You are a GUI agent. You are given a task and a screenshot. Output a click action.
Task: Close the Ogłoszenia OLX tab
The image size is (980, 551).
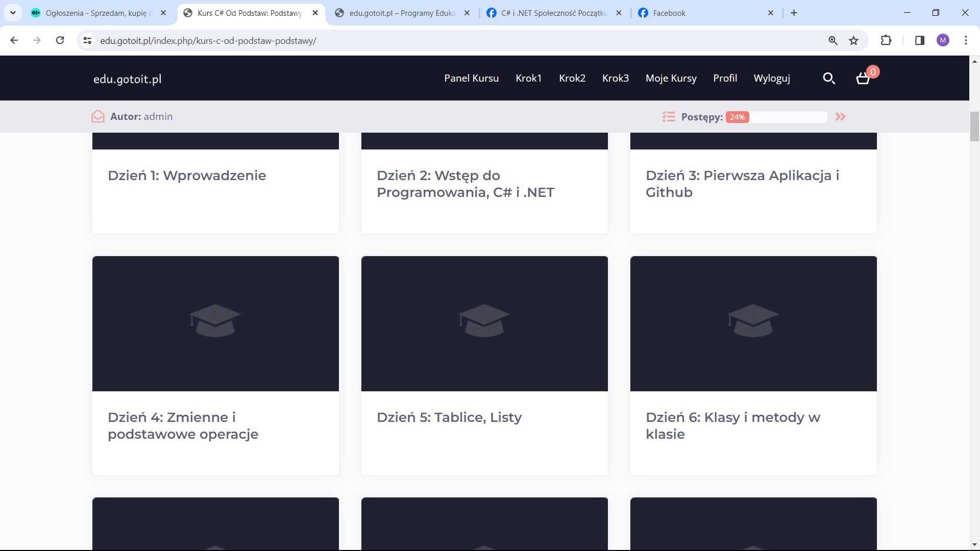click(163, 13)
